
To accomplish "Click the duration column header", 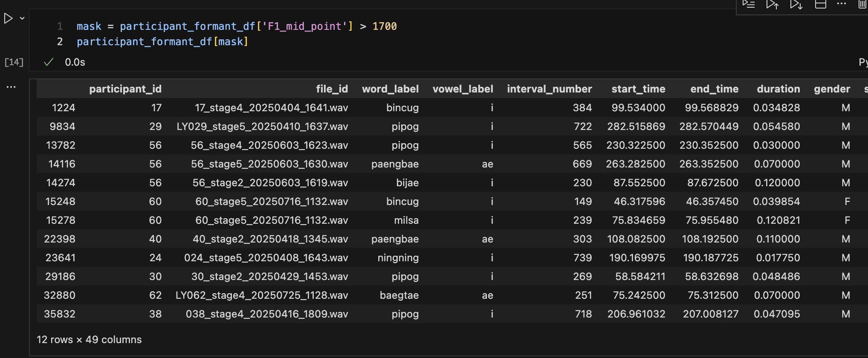I will (778, 89).
